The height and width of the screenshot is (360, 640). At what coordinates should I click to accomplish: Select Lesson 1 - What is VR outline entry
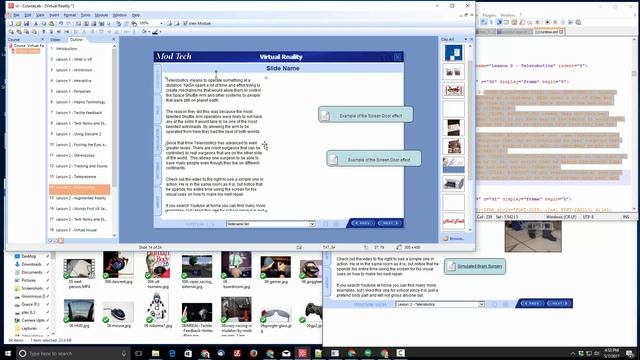click(79, 59)
